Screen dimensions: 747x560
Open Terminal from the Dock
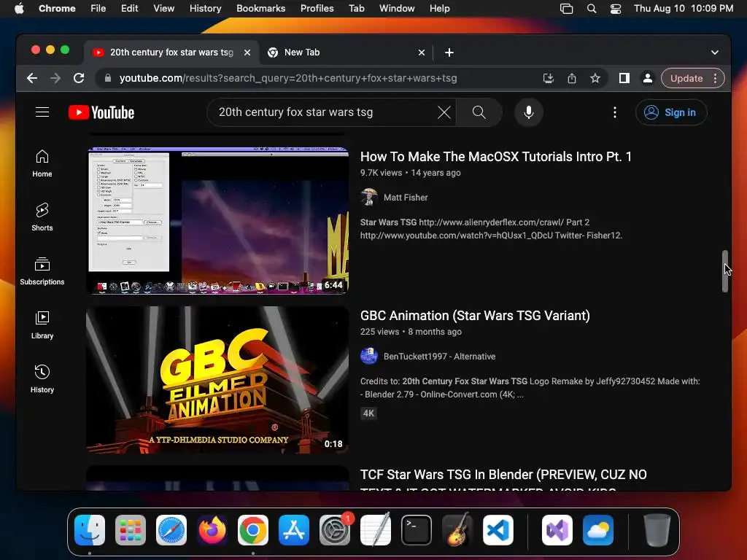pos(417,530)
